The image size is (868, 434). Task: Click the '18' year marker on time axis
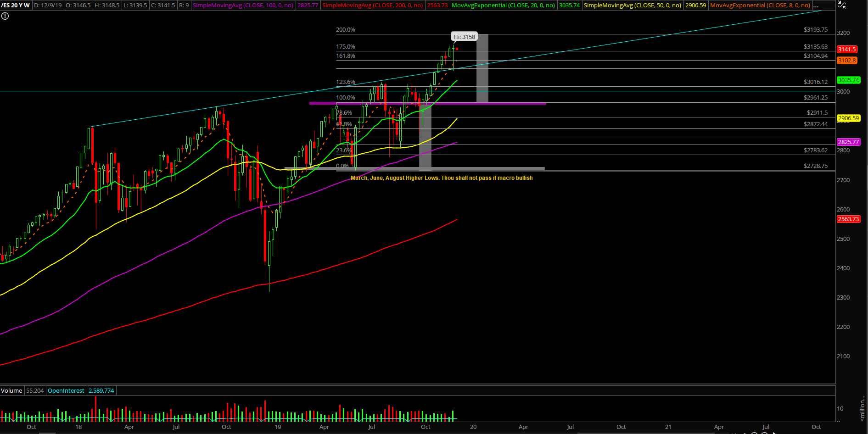coord(78,427)
